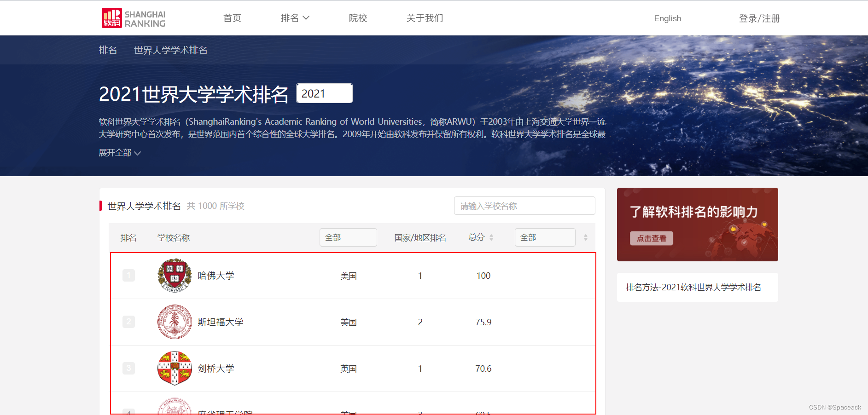Click 英国 in Cambridge row
868x415 pixels.
pos(349,369)
